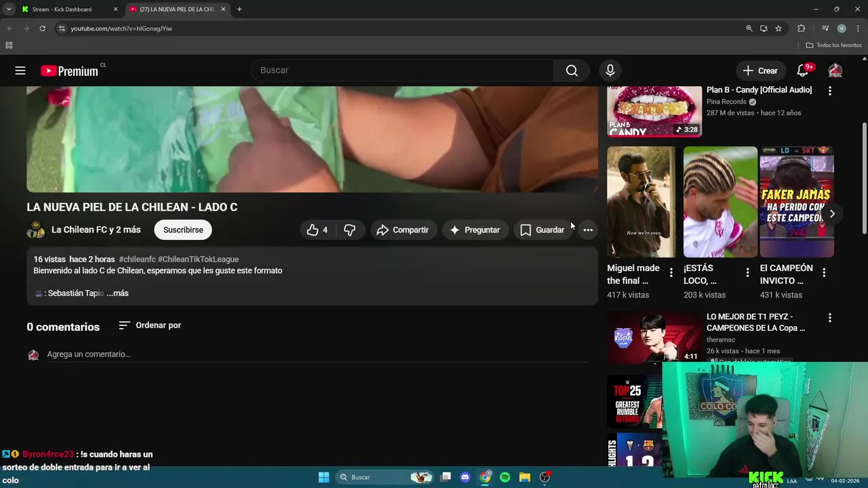Viewport: 868px width, 488px height.
Task: Reload the YouTube page
Action: [x=42, y=28]
